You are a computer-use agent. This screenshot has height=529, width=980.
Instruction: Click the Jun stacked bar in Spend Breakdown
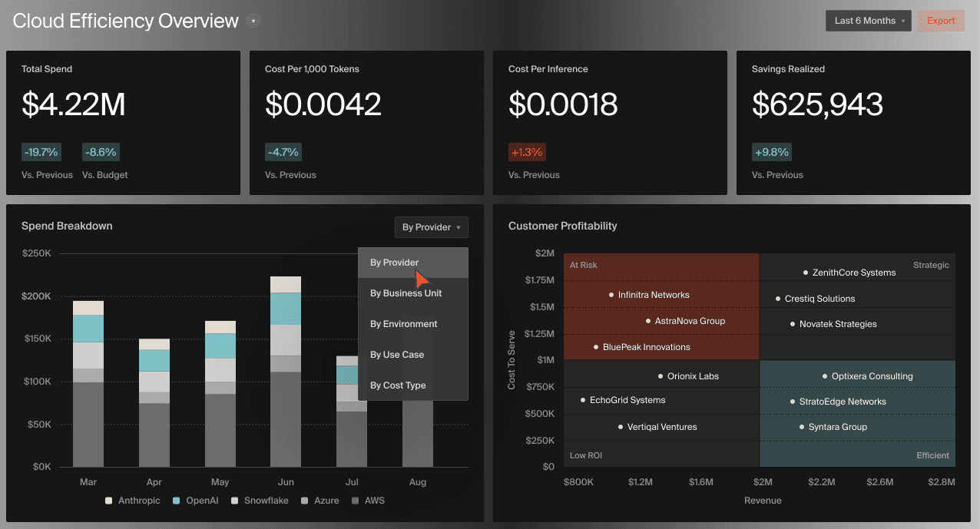click(286, 369)
